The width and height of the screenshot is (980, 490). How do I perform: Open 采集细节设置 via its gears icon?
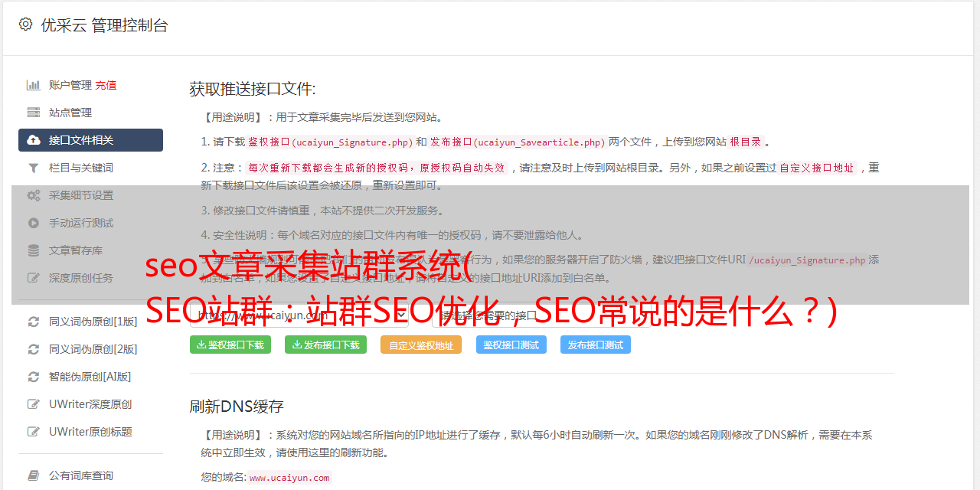(34, 195)
